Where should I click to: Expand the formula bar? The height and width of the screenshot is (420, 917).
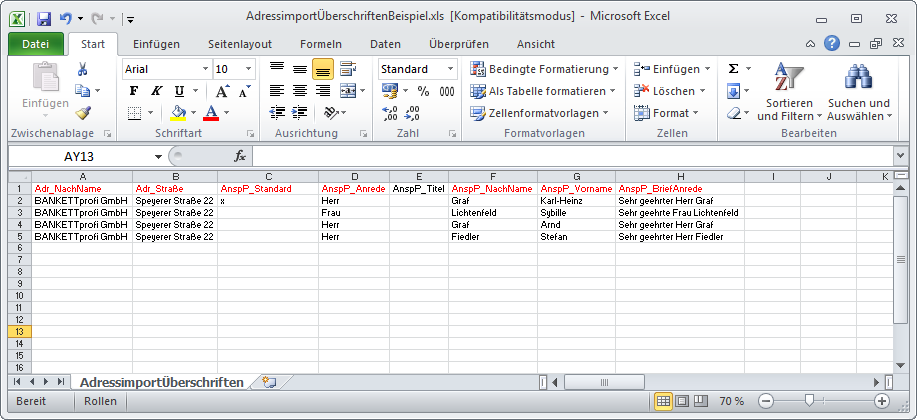point(900,156)
